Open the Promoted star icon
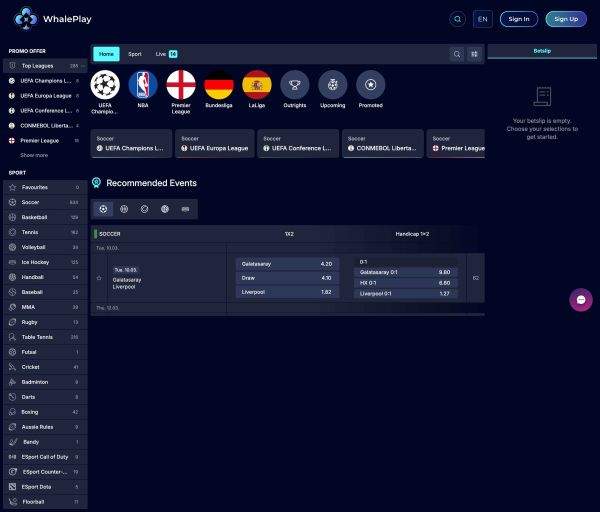The image size is (600, 512). pos(370,85)
